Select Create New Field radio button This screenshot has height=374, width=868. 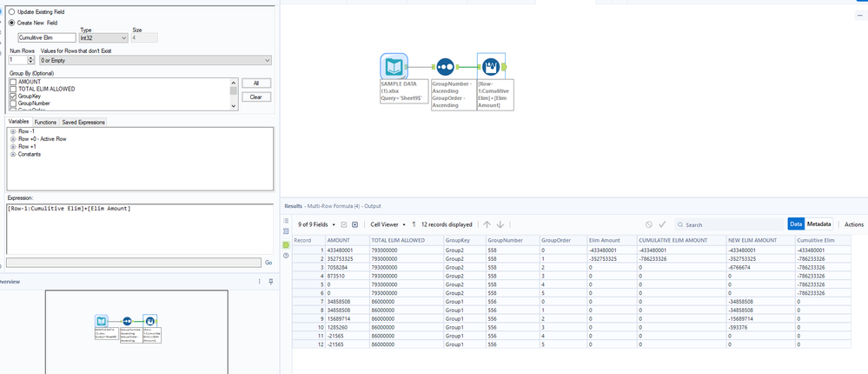[x=12, y=23]
